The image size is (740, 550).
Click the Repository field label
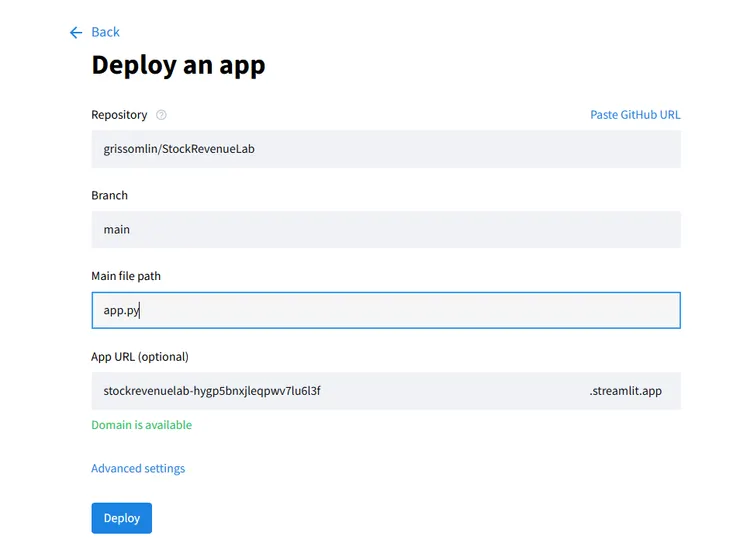point(119,115)
